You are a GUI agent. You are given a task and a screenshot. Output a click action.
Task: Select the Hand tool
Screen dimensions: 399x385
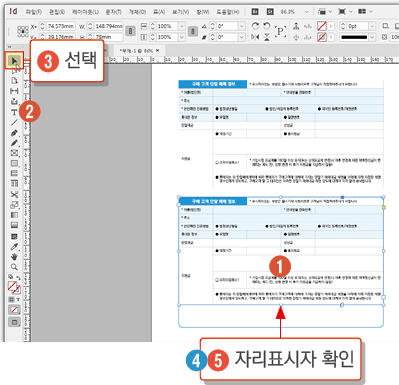tap(14, 257)
